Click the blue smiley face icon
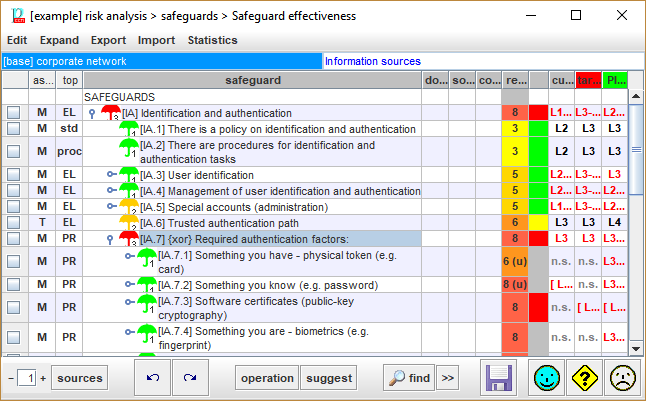Viewport: 646px width, 401px height. pyautogui.click(x=546, y=378)
